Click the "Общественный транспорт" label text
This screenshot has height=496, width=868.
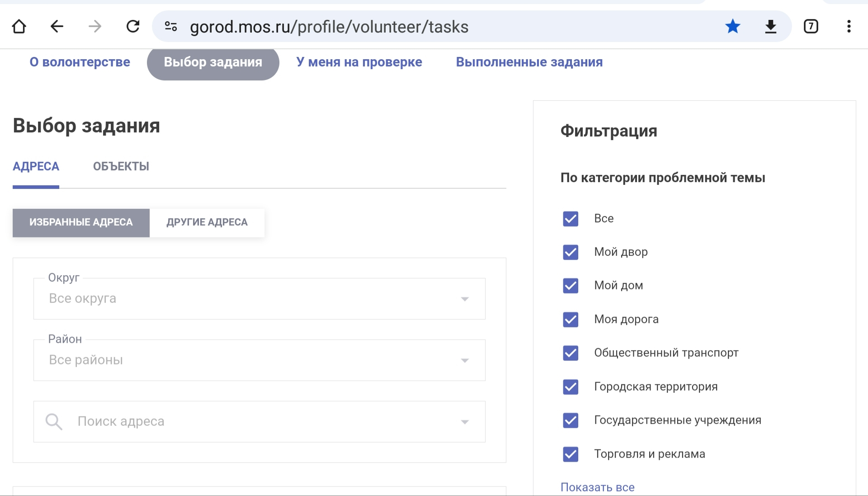(666, 353)
